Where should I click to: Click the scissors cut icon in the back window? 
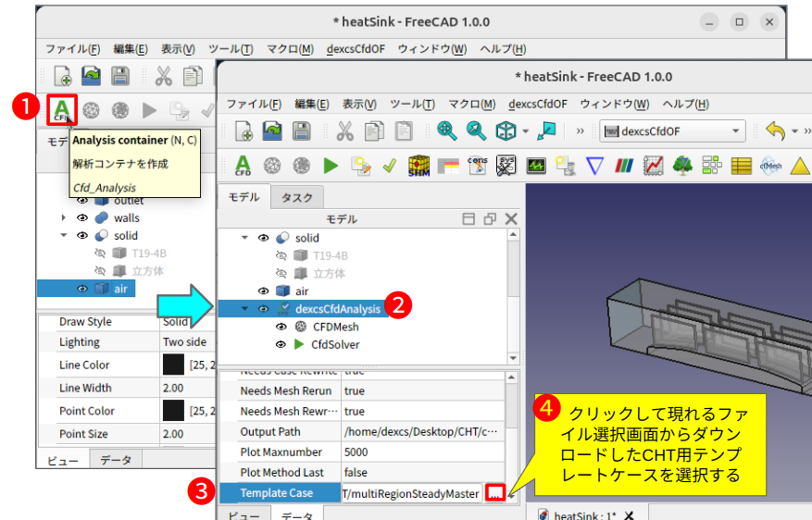(164, 76)
